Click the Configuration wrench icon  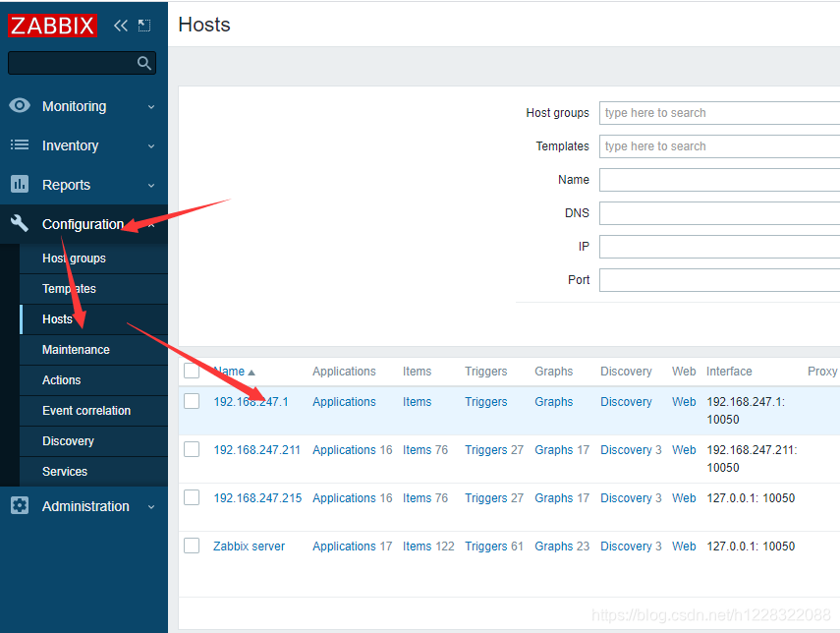click(x=20, y=223)
